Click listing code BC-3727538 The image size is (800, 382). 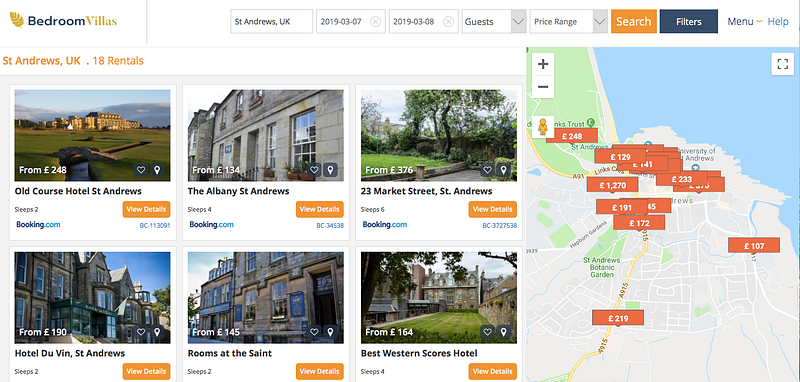coord(499,225)
